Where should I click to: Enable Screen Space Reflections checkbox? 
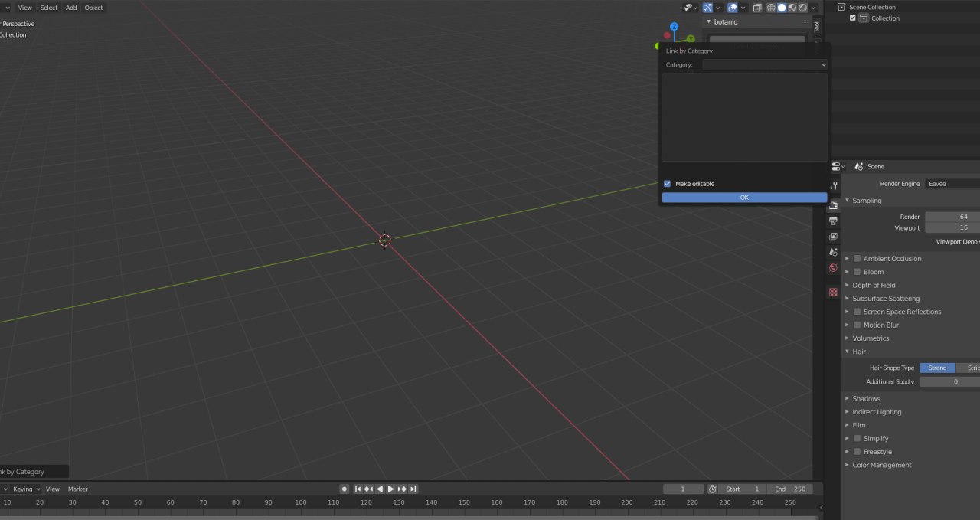tap(857, 312)
